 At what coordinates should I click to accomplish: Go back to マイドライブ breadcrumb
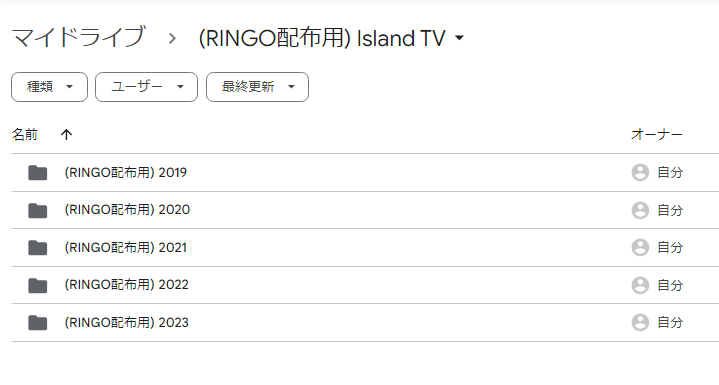point(78,38)
